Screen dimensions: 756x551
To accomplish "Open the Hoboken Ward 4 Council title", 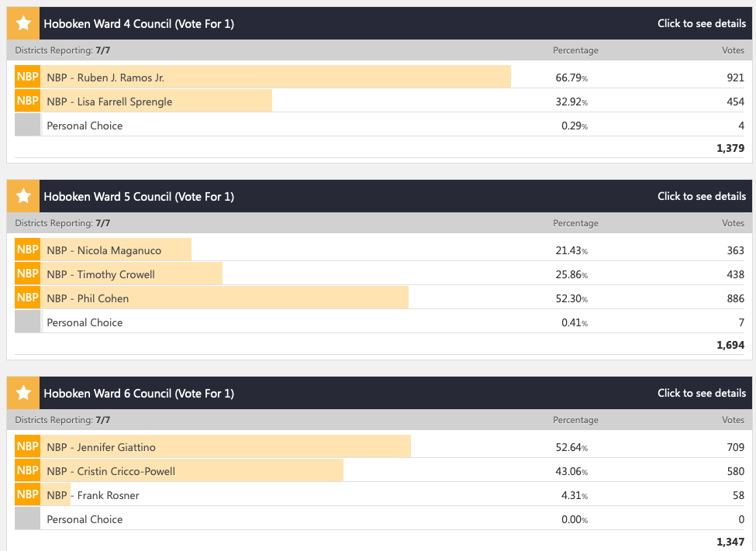I will coord(138,23).
